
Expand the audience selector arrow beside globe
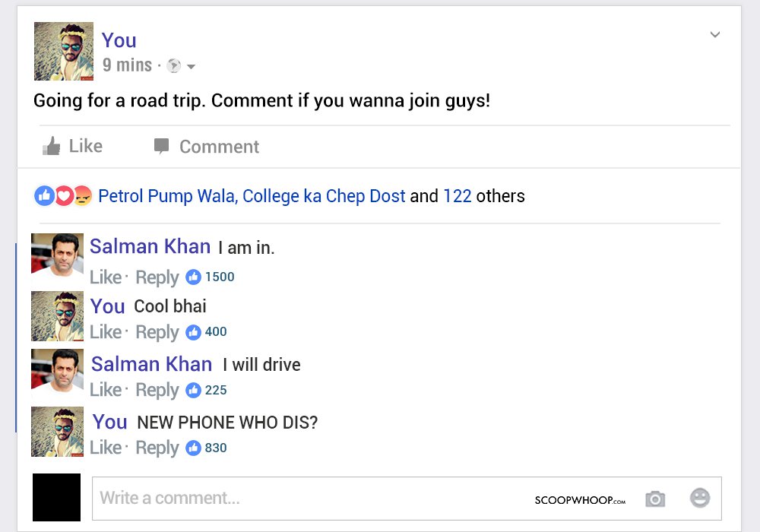click(x=191, y=66)
